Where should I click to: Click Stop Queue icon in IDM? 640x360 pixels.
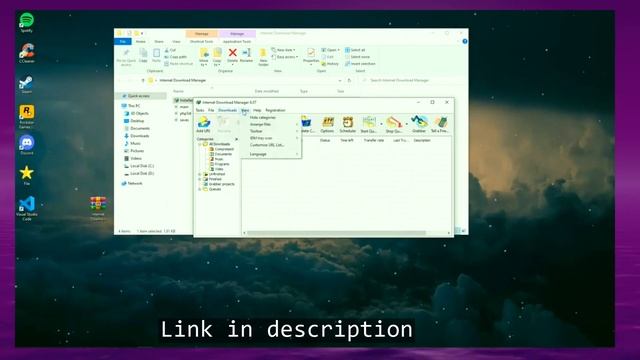[x=394, y=124]
